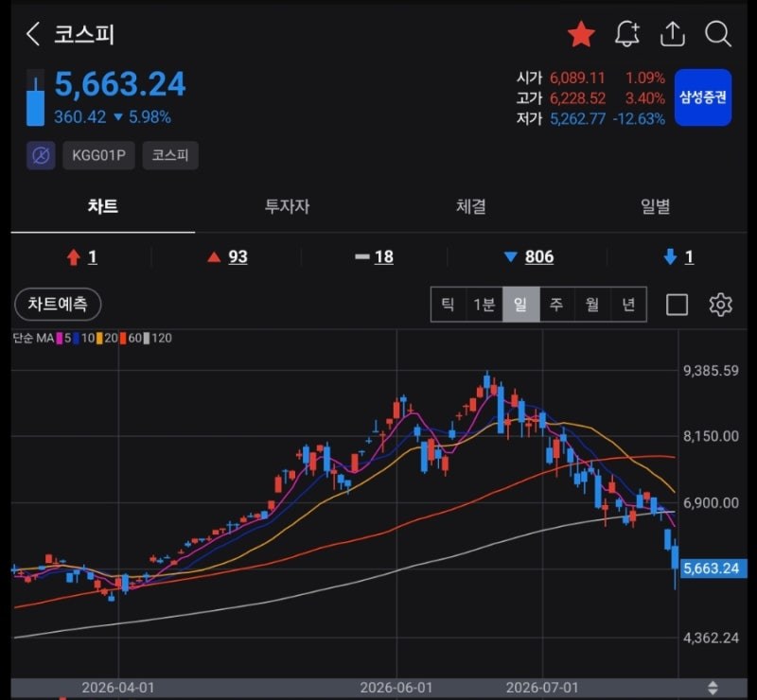Open the 차트예측 chart prediction button
757x700 pixels.
click(58, 305)
